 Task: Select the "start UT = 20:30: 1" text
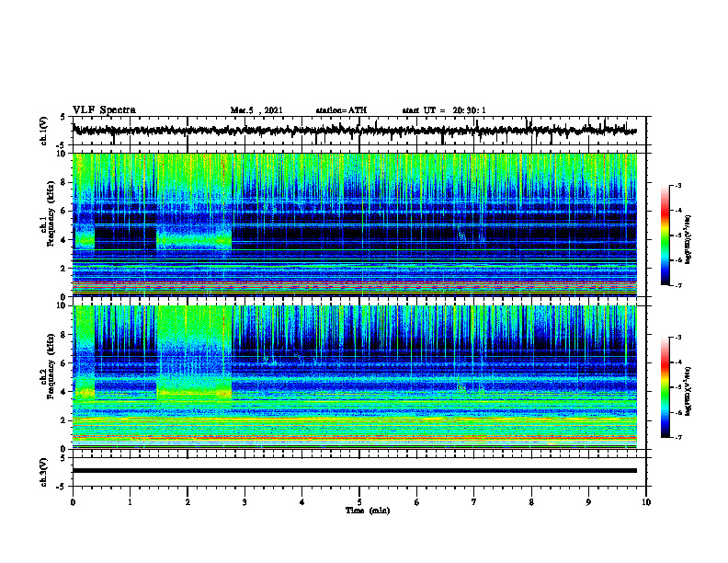click(x=444, y=110)
